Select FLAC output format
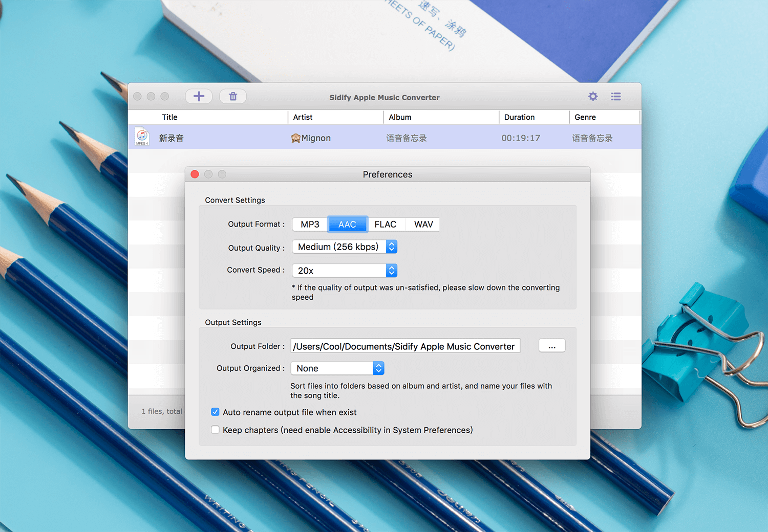The height and width of the screenshot is (532, 768). coord(386,224)
